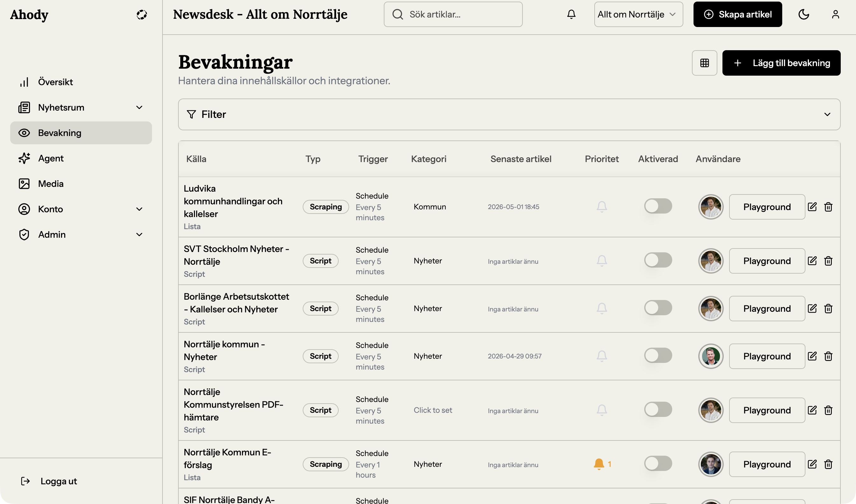856x504 pixels.
Task: Edit the Ludvika kommunhandlingar row
Action: pyautogui.click(x=812, y=207)
